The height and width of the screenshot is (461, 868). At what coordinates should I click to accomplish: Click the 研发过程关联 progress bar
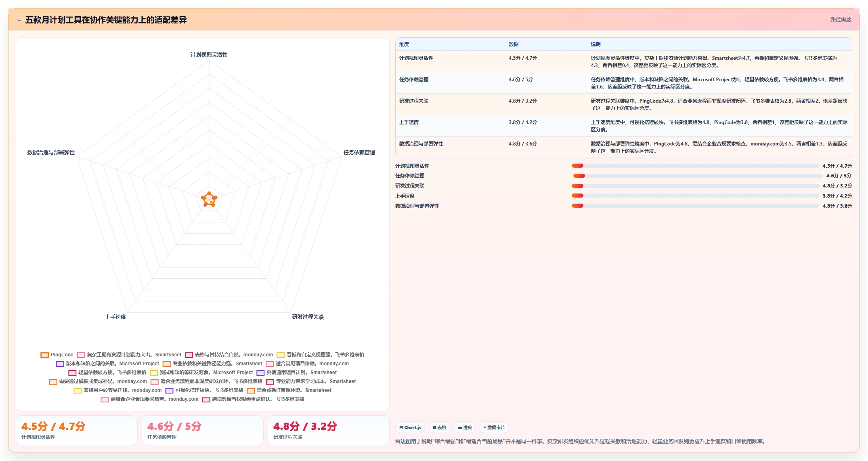(x=695, y=186)
